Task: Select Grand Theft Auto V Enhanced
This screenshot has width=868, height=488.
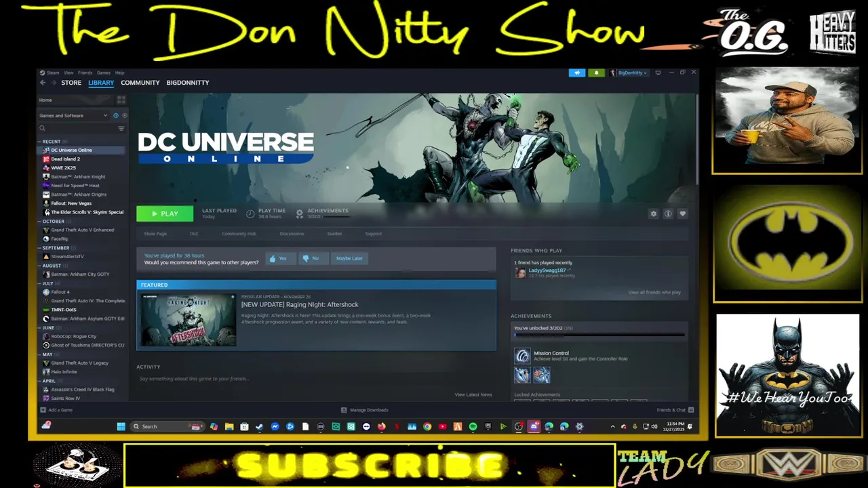Action: tap(81, 230)
